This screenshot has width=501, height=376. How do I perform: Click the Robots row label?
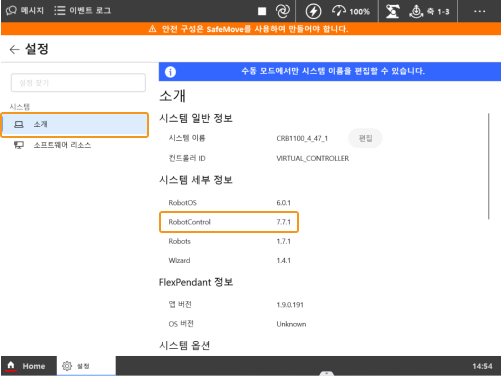[179, 241]
